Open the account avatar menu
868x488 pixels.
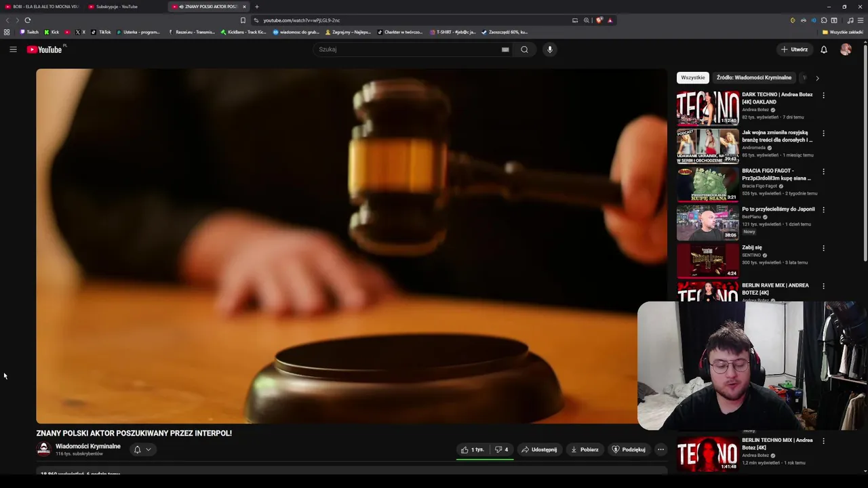(x=846, y=49)
